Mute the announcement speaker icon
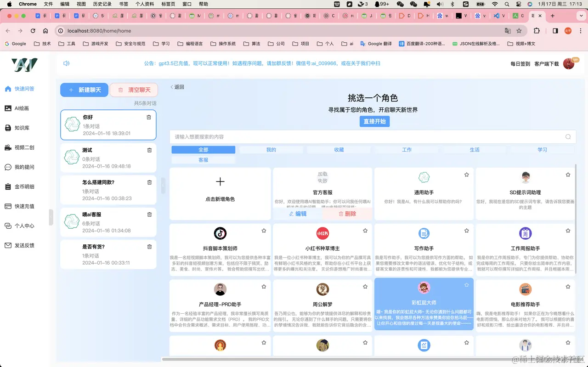The height and width of the screenshot is (367, 588). (x=66, y=63)
